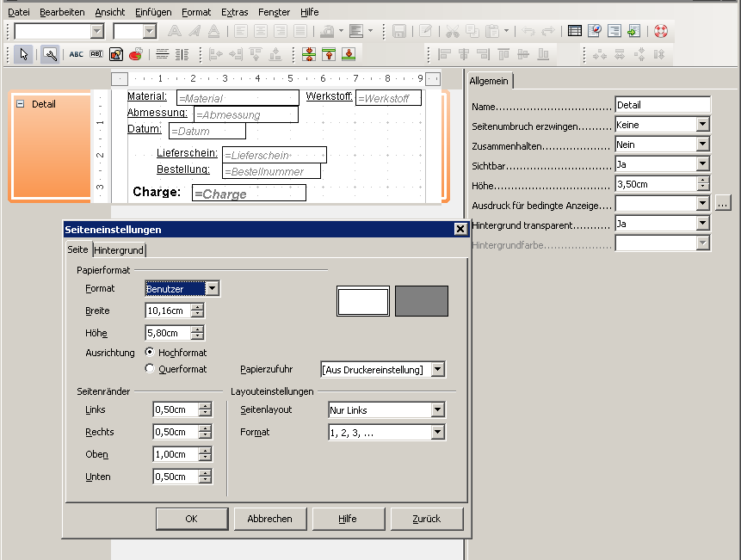Insert an ABC label field
The height and width of the screenshot is (560, 741).
click(x=76, y=54)
